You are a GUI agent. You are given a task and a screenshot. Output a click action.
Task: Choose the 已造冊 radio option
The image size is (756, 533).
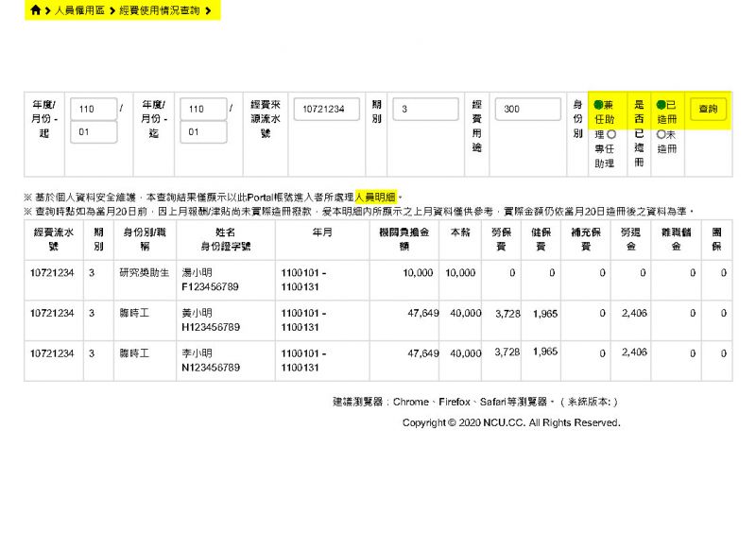point(661,106)
